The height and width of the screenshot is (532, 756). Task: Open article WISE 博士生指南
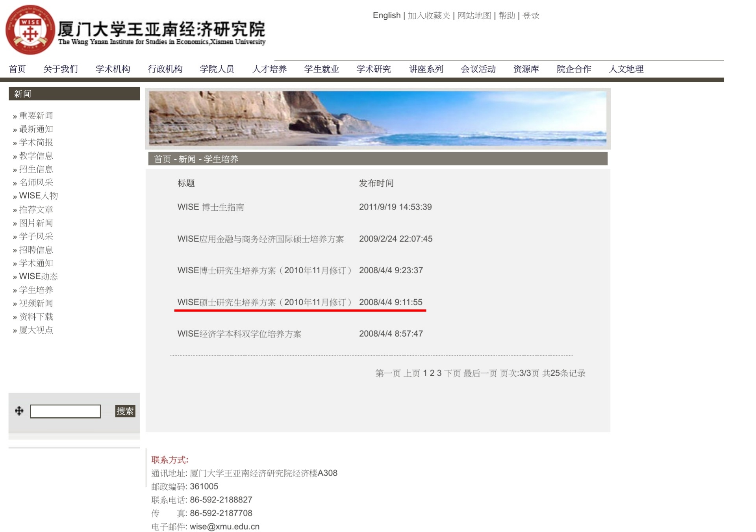[211, 207]
